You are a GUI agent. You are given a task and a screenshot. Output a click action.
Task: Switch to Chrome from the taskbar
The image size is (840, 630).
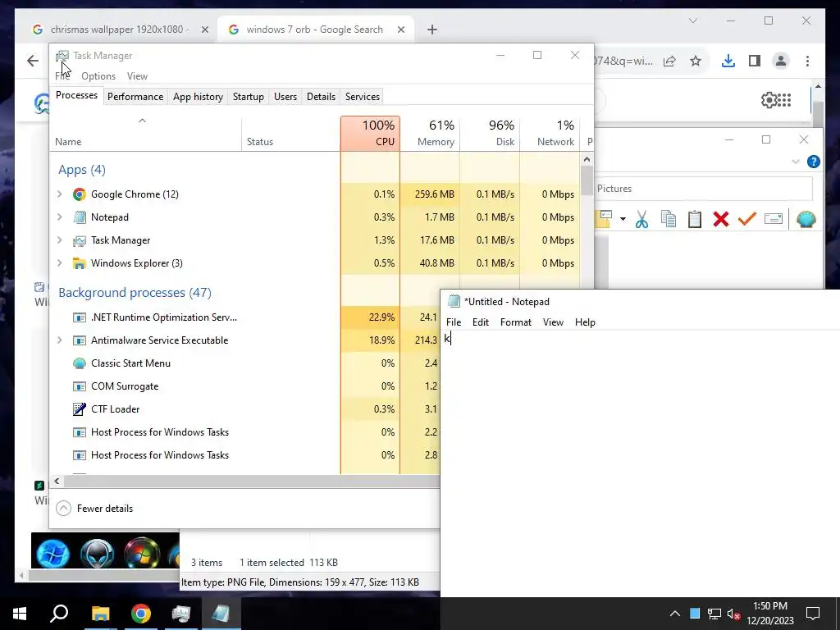coord(141,614)
